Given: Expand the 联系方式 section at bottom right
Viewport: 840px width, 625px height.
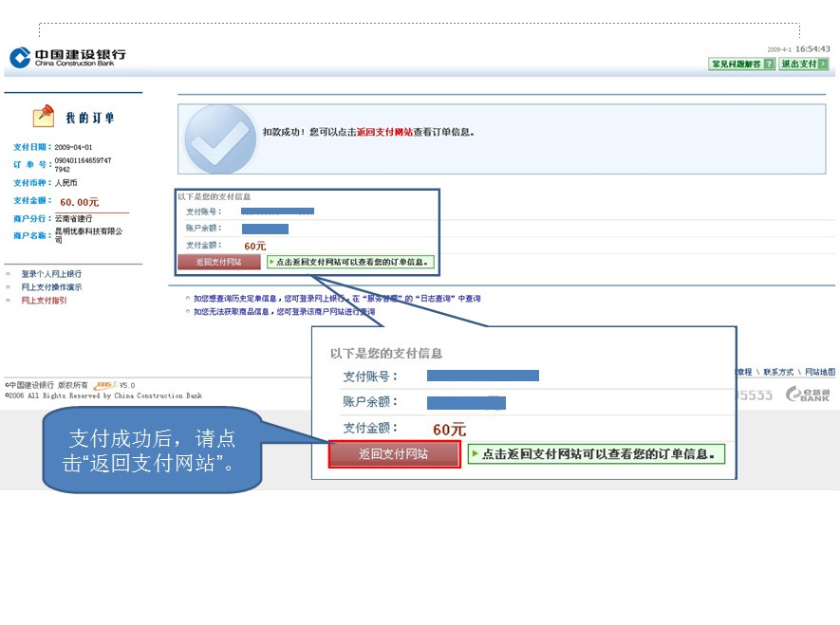Looking at the screenshot, I should click(778, 372).
